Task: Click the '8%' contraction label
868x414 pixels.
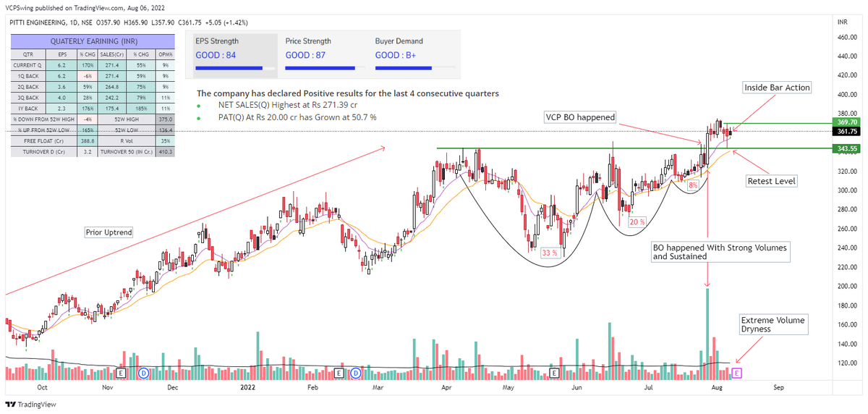Action: pyautogui.click(x=693, y=187)
